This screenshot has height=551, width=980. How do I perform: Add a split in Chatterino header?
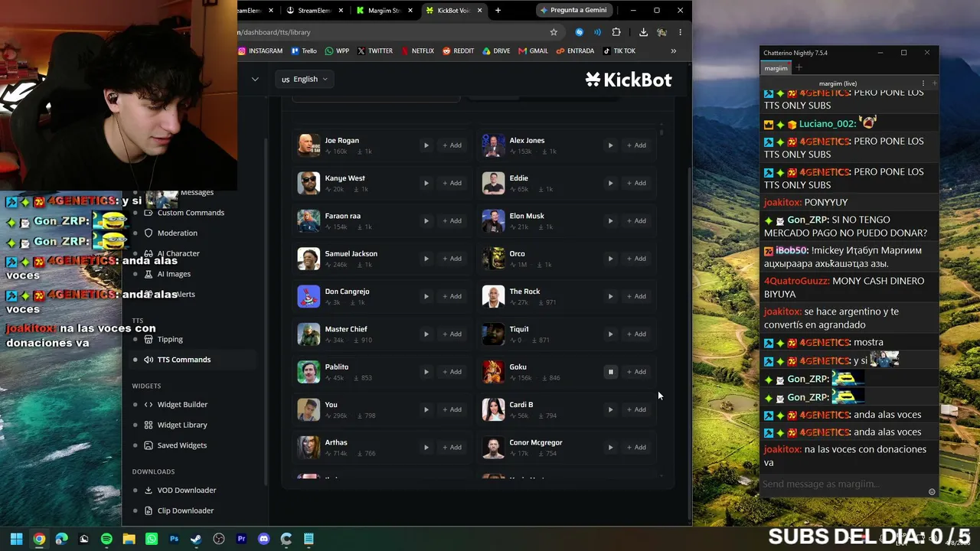point(934,83)
